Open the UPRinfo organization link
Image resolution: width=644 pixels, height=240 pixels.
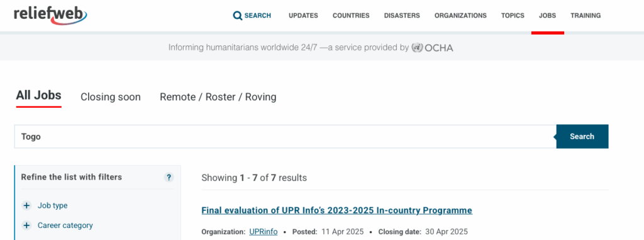click(x=264, y=232)
